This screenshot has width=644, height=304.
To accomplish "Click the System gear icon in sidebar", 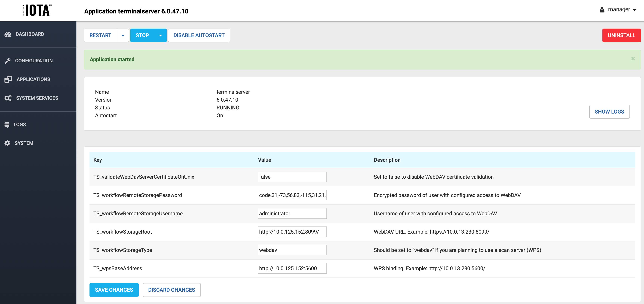I will click(7, 143).
